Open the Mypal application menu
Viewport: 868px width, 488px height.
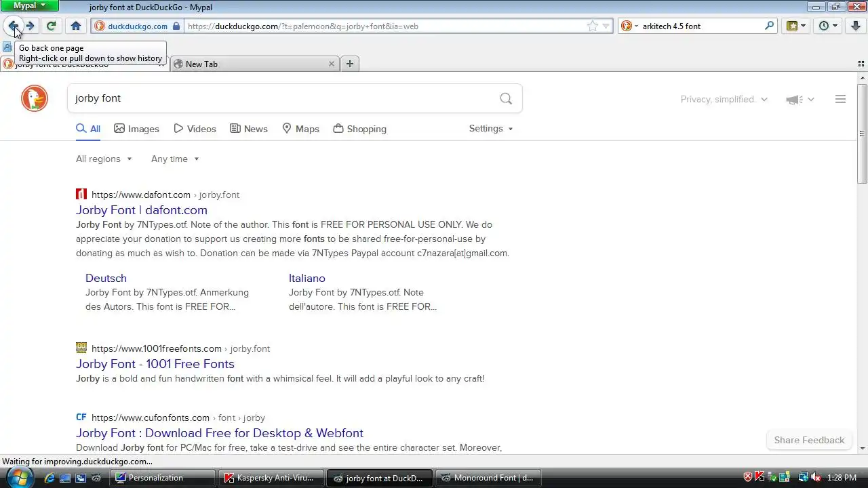pos(30,5)
